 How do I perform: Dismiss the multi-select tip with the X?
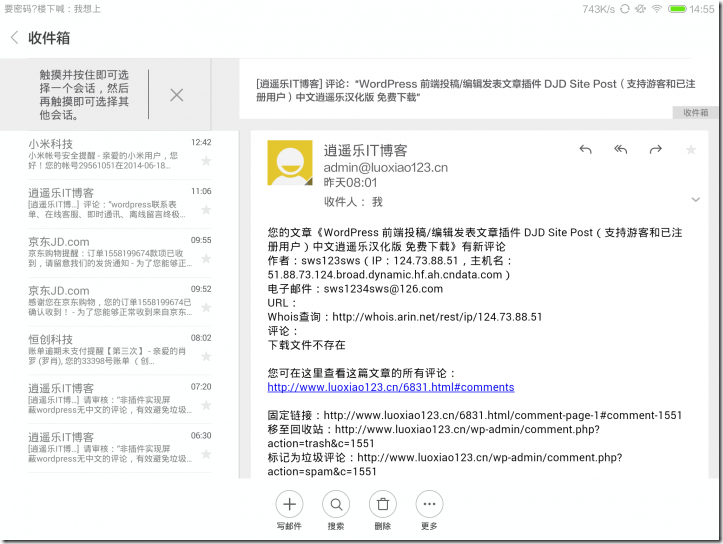[176, 95]
